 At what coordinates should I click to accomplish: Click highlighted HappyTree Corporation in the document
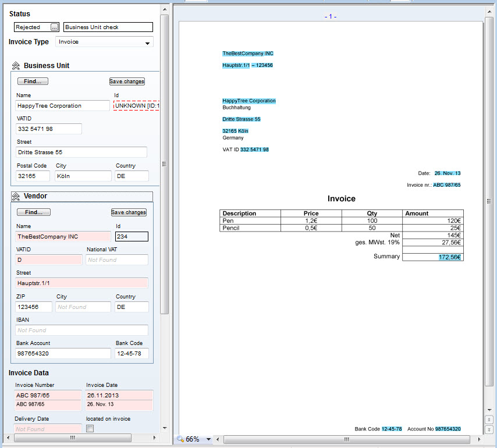(249, 101)
